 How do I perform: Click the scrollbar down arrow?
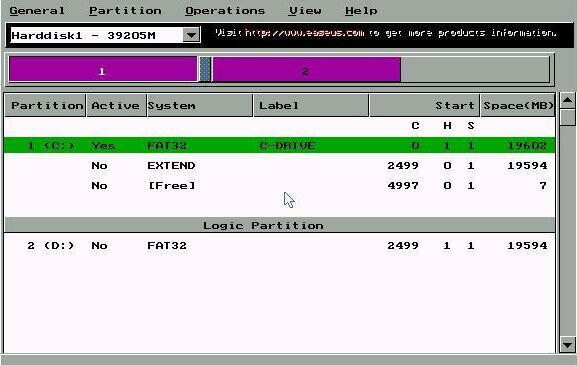pos(567,345)
